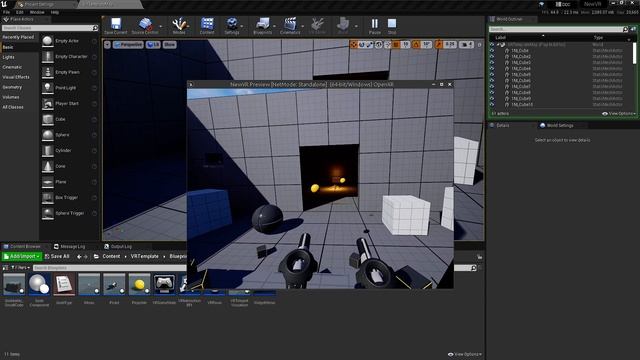Select the Box Trigger actor icon
The height and width of the screenshot is (360, 640).
pos(47,198)
